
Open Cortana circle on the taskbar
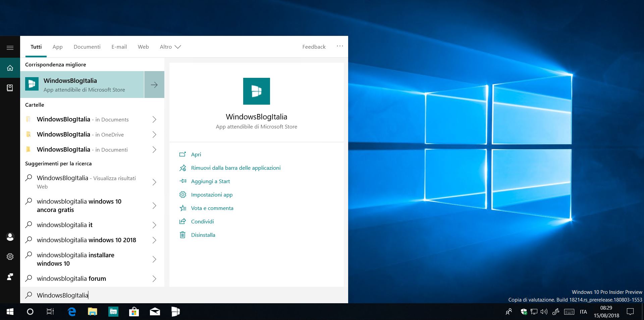pyautogui.click(x=30, y=312)
